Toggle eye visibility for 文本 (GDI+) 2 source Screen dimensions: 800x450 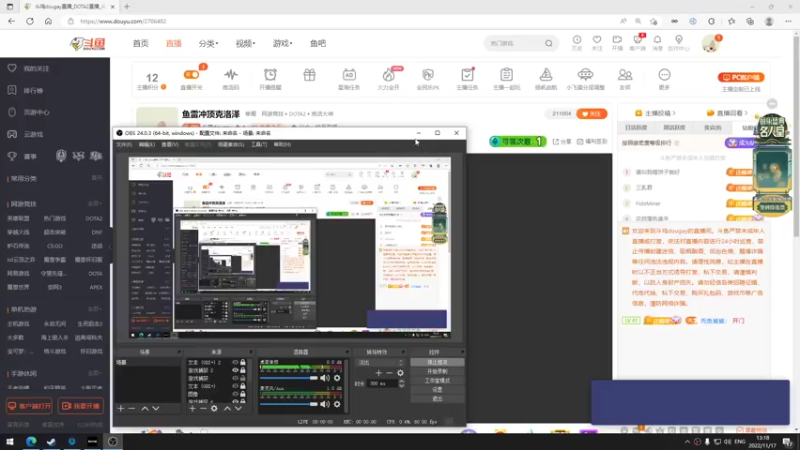click(235, 362)
